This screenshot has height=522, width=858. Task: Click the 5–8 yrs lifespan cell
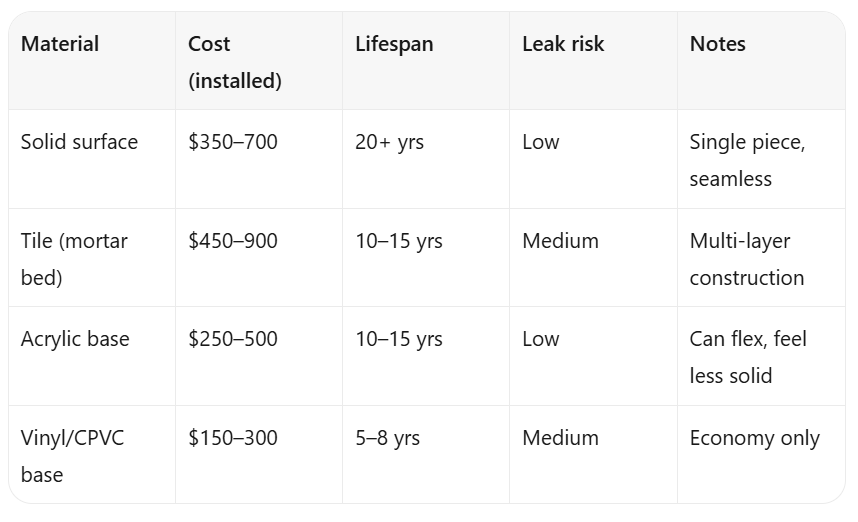click(x=426, y=454)
